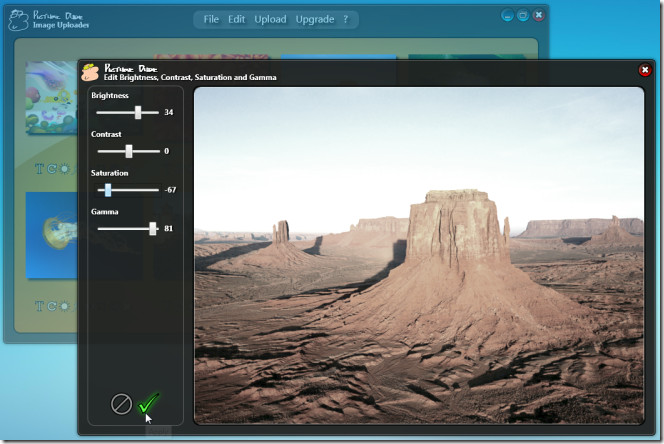Close the Image Uploader background window
664x444 pixels.
(x=539, y=16)
